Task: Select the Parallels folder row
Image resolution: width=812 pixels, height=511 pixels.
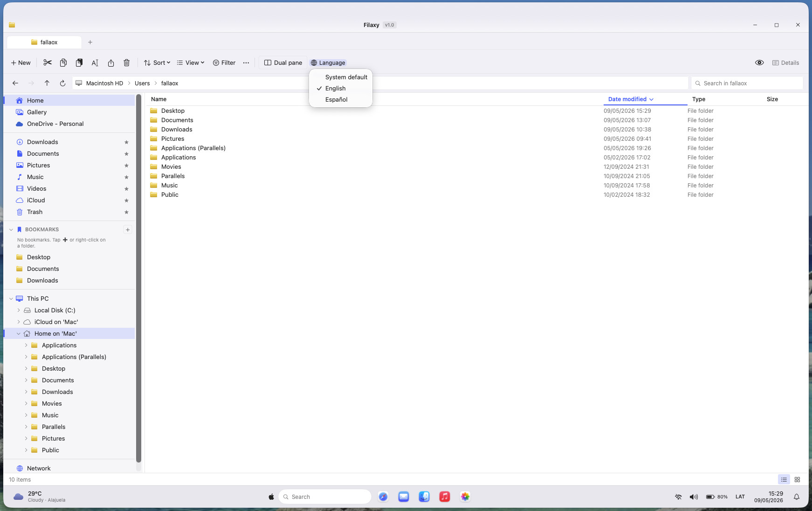Action: pyautogui.click(x=477, y=176)
